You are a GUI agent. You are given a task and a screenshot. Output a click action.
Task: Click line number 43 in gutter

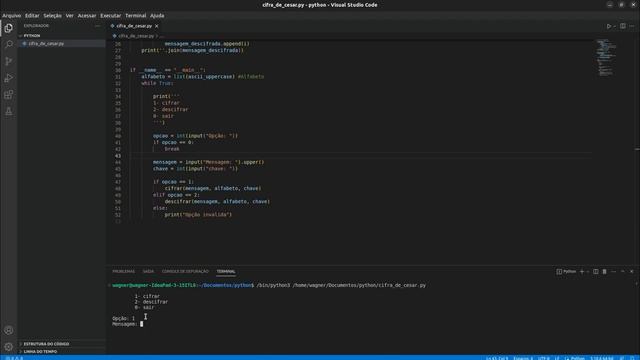tap(118, 156)
